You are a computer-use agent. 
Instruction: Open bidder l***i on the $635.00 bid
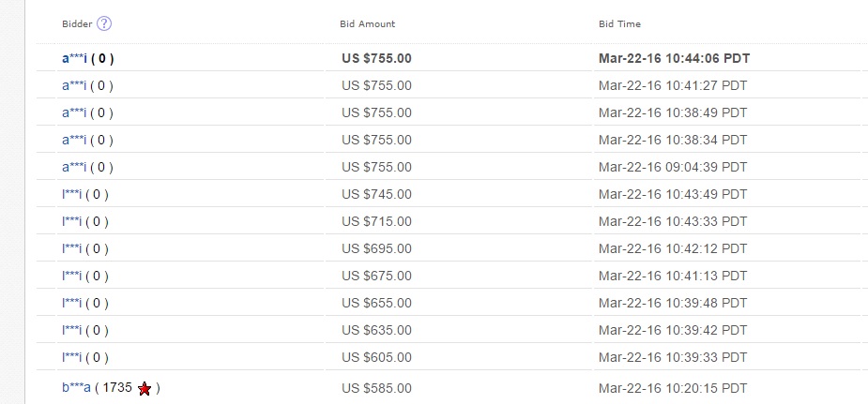(x=72, y=330)
